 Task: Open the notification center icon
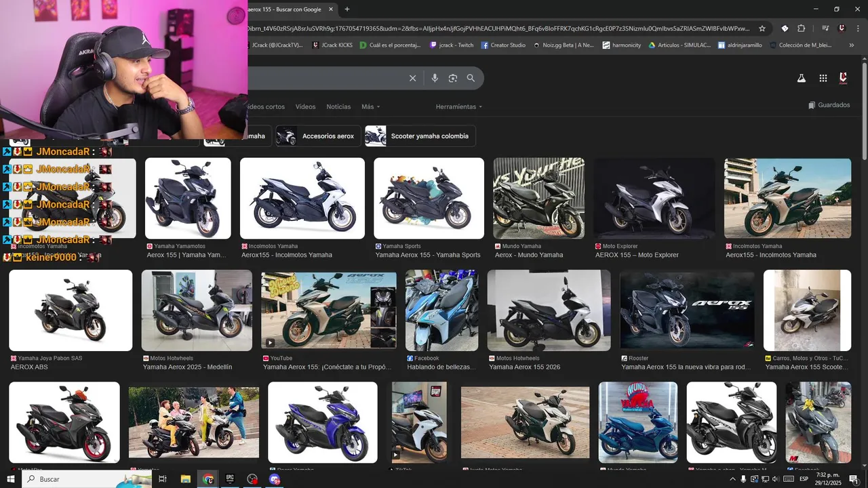[854, 479]
